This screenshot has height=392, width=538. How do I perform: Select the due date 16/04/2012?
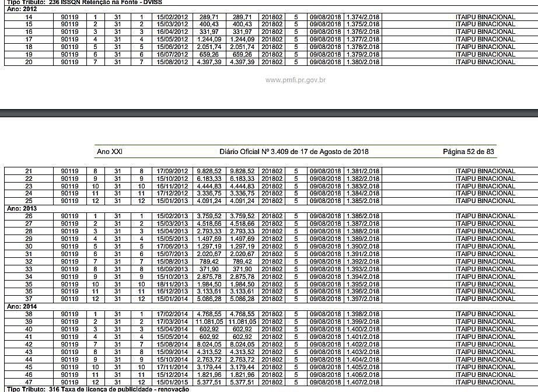172,32
